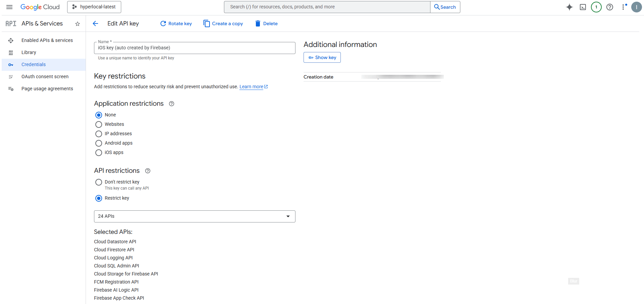
Task: Delete this API key
Action: 266,23
